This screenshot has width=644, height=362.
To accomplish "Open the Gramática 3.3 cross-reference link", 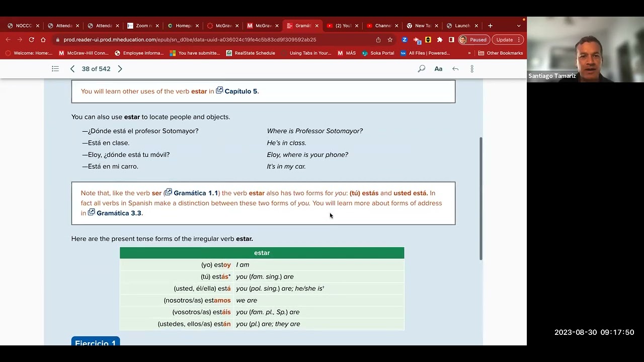I will click(x=115, y=213).
